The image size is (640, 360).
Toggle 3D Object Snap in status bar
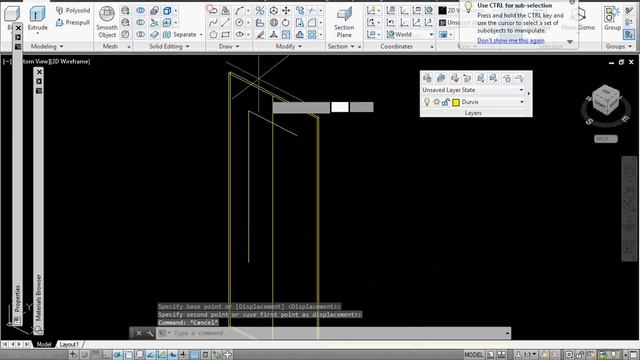coord(140,355)
